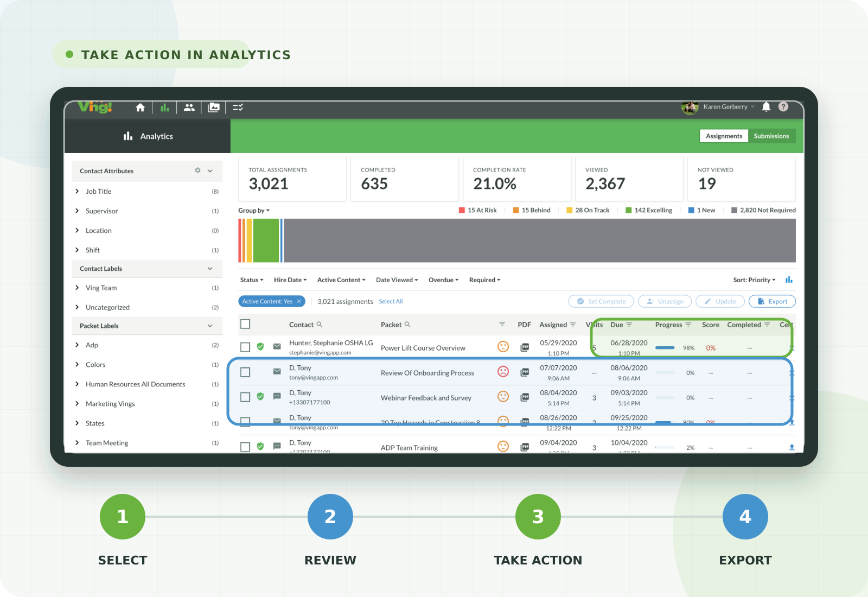Click the Total Assignments 3,021 card
This screenshot has height=597, width=868.
coord(292,179)
